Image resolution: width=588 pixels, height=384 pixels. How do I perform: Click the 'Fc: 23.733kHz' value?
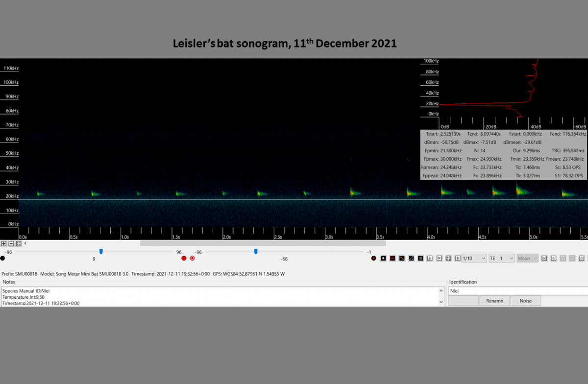pos(487,167)
